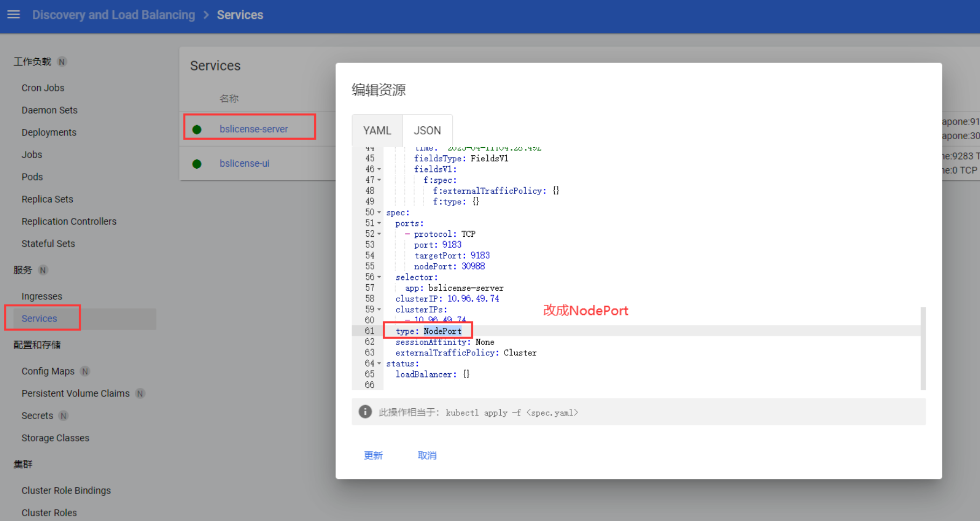The height and width of the screenshot is (521, 980).
Task: Click targetPort 9183 line
Action: point(452,256)
